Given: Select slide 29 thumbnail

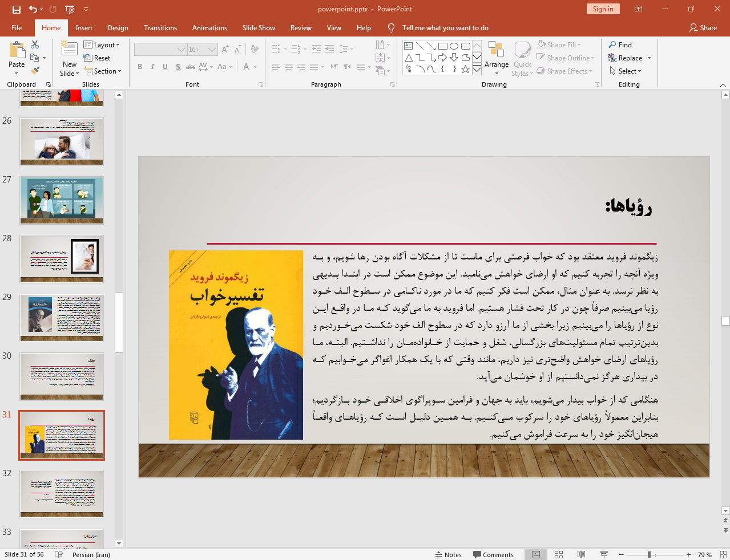Looking at the screenshot, I should click(x=62, y=318).
